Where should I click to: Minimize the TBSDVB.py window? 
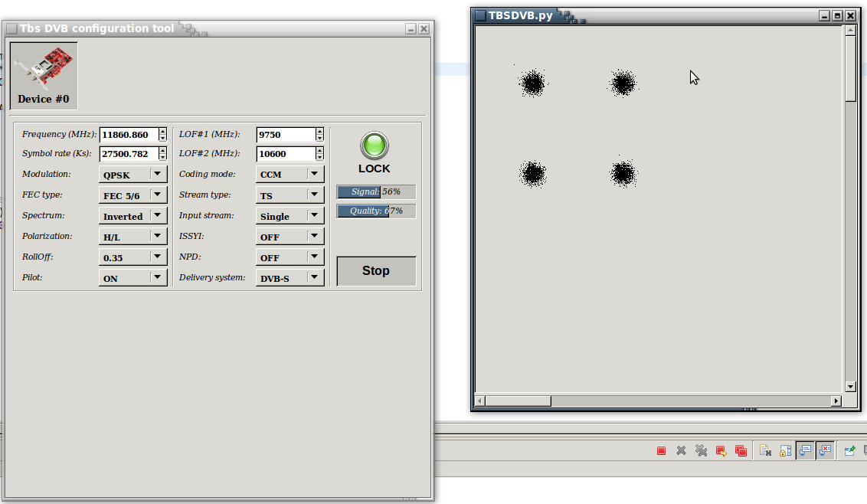point(824,16)
